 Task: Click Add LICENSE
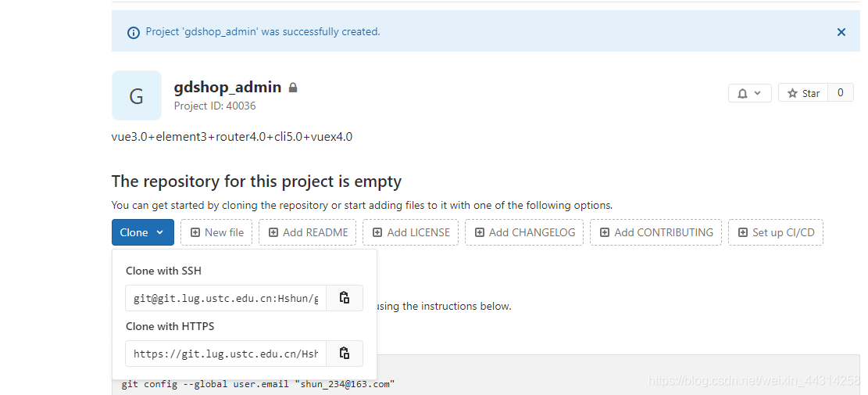(411, 232)
